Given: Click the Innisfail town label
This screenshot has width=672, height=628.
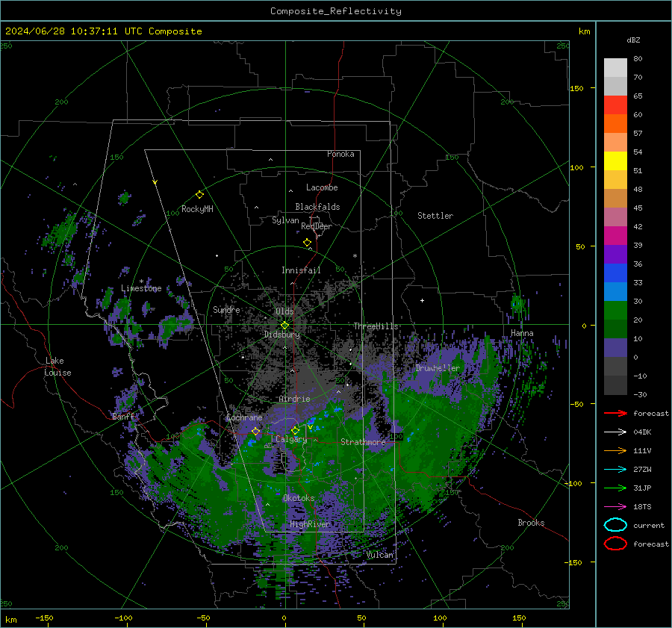Looking at the screenshot, I should (301, 270).
